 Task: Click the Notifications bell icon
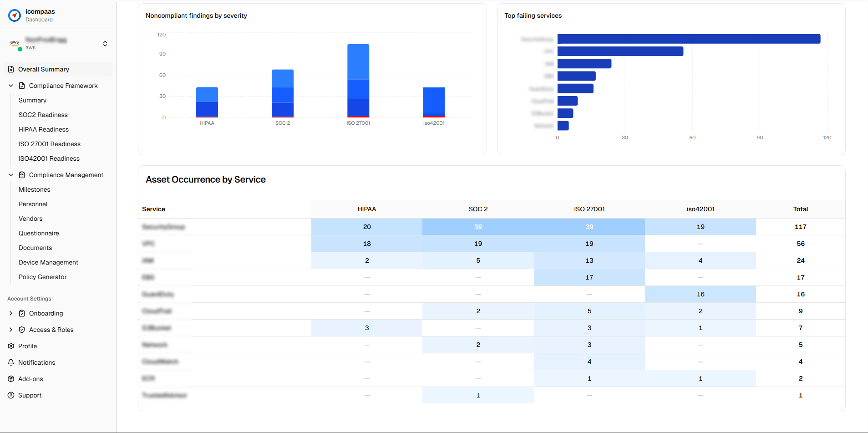[x=11, y=362]
